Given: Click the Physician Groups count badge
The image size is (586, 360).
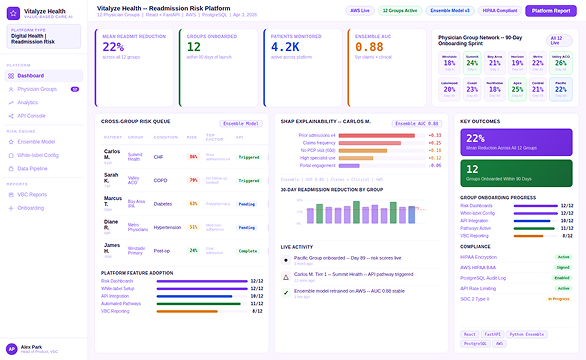Looking at the screenshot, I should [75, 89].
